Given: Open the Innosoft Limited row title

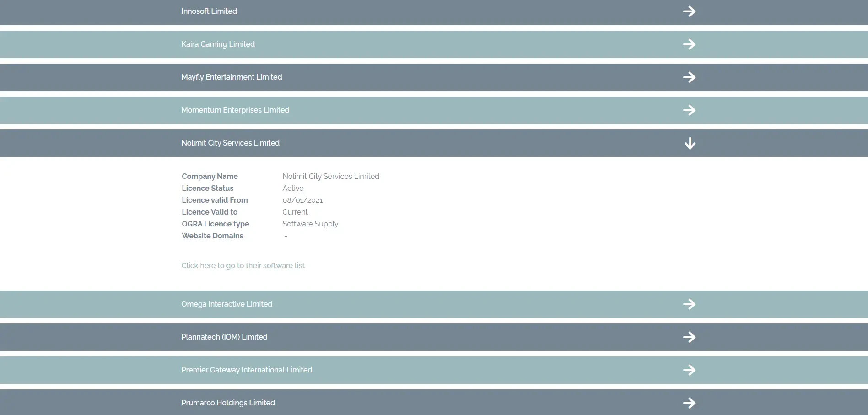Looking at the screenshot, I should pyautogui.click(x=209, y=11).
